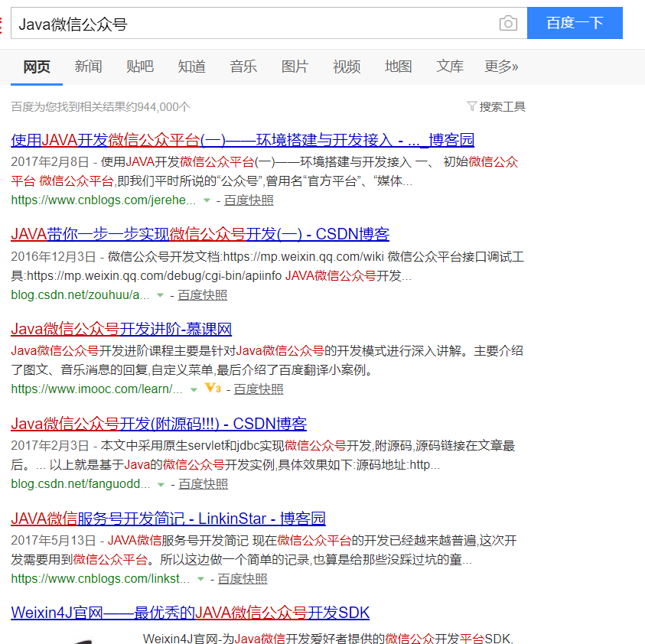The image size is (645, 644).
Task: Open the 文库 tab
Action: point(450,67)
